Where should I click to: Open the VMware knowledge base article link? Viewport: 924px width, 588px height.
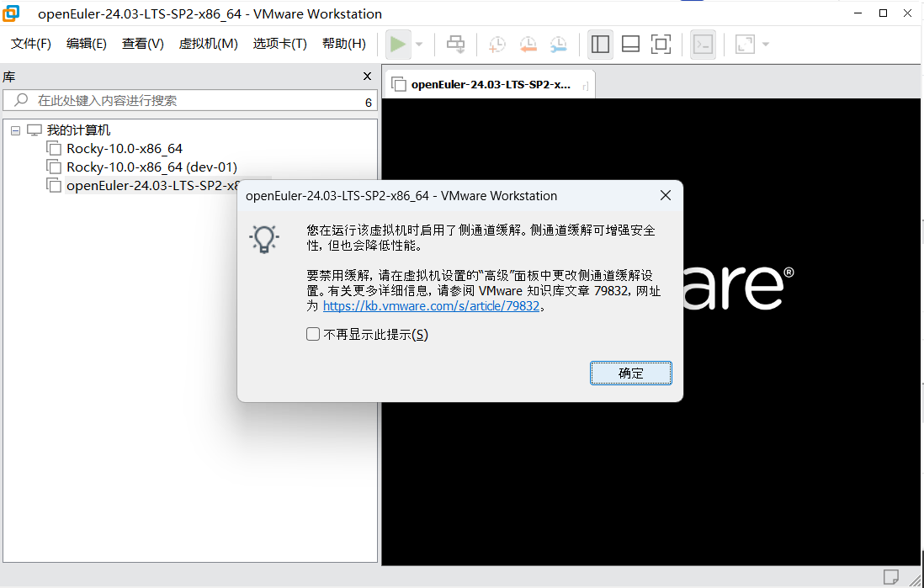pyautogui.click(x=432, y=305)
